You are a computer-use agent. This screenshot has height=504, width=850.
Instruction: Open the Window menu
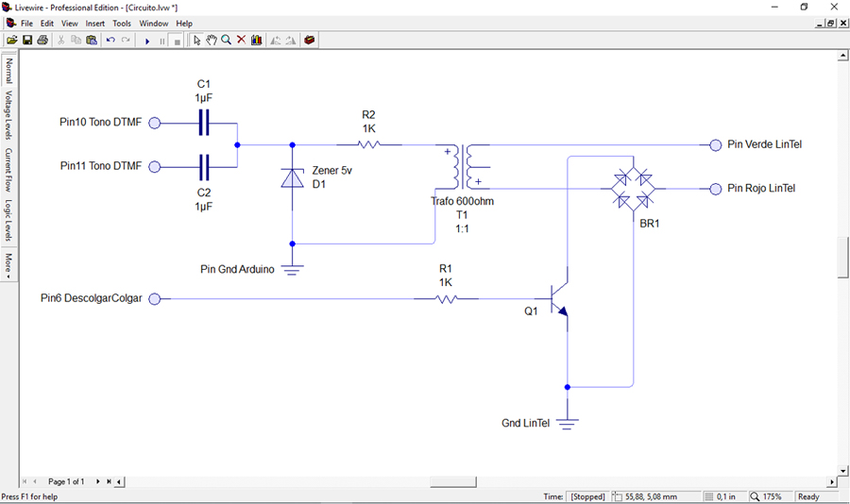tap(153, 24)
